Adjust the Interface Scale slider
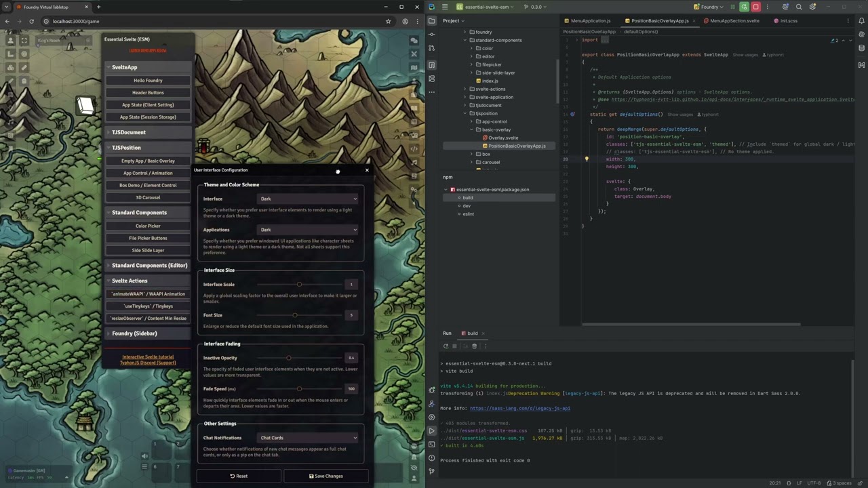Viewport: 868px width, 488px height. (x=299, y=284)
